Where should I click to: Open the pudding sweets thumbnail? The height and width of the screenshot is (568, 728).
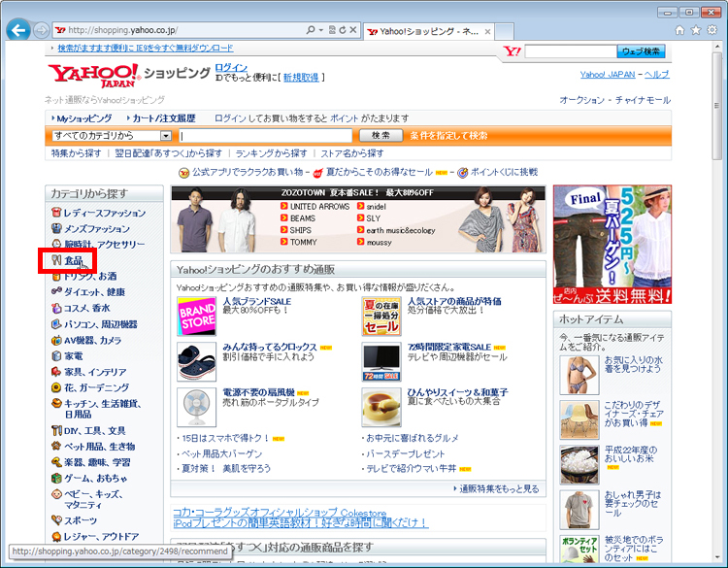[381, 407]
